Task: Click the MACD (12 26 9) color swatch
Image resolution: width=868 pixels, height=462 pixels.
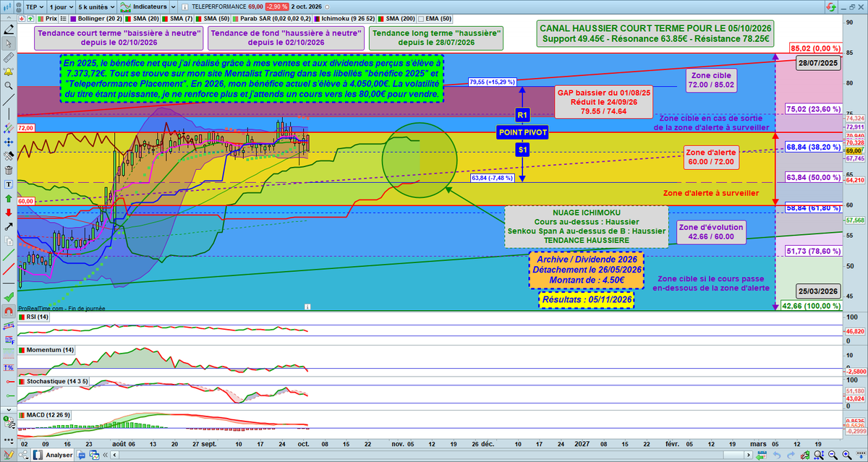Action: 22,414
